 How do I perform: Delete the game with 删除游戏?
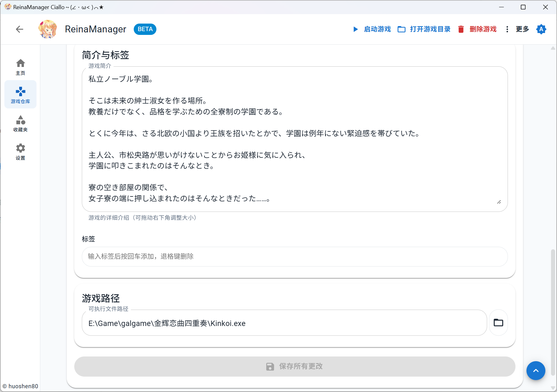(477, 29)
